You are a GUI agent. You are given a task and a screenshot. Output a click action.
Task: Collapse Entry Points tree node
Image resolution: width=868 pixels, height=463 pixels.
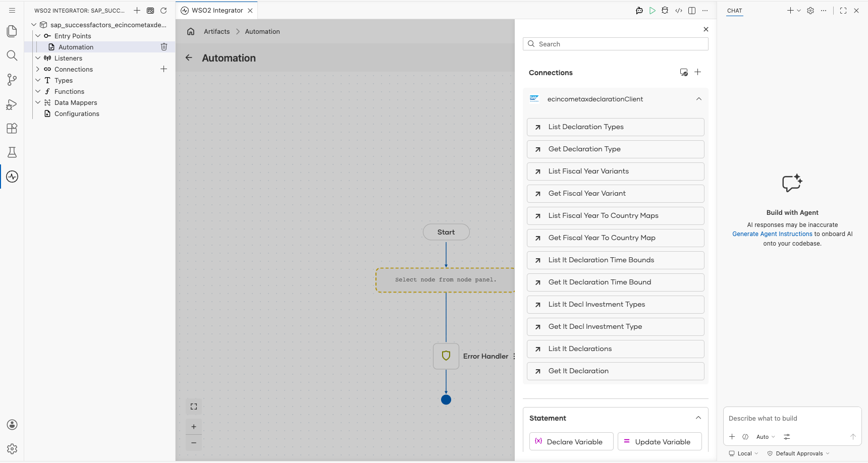38,36
